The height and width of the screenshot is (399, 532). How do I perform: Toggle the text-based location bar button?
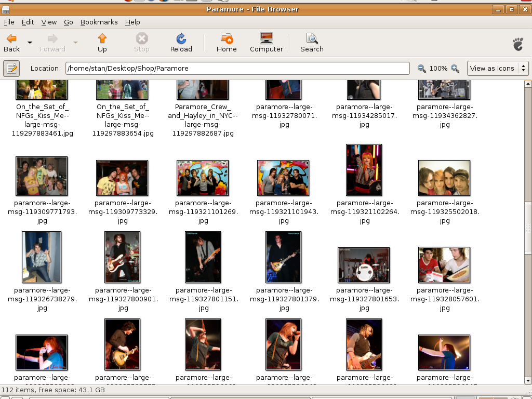(11, 68)
